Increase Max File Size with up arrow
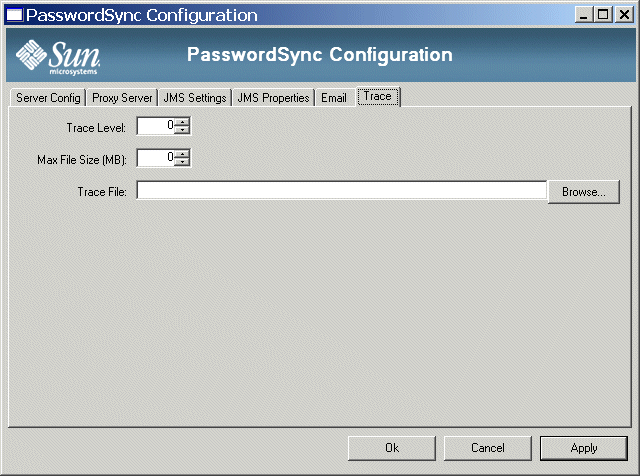Screen dimensions: 640x476 click(182, 153)
